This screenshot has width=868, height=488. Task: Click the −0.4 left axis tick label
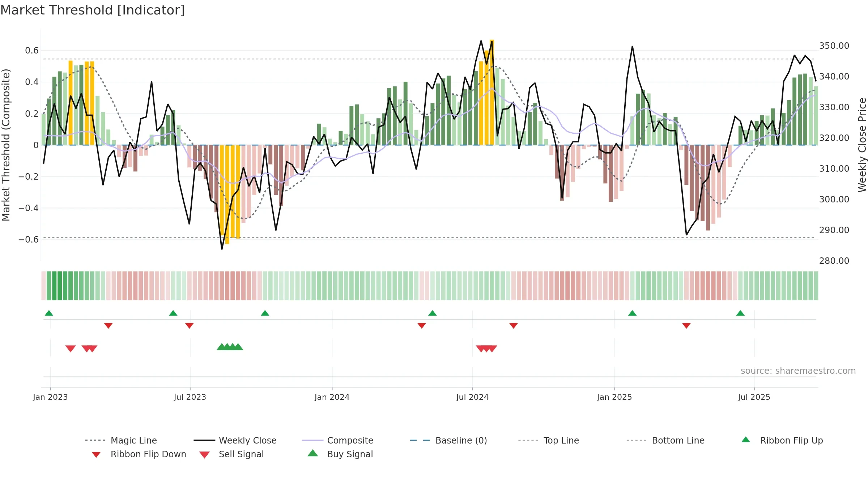29,208
